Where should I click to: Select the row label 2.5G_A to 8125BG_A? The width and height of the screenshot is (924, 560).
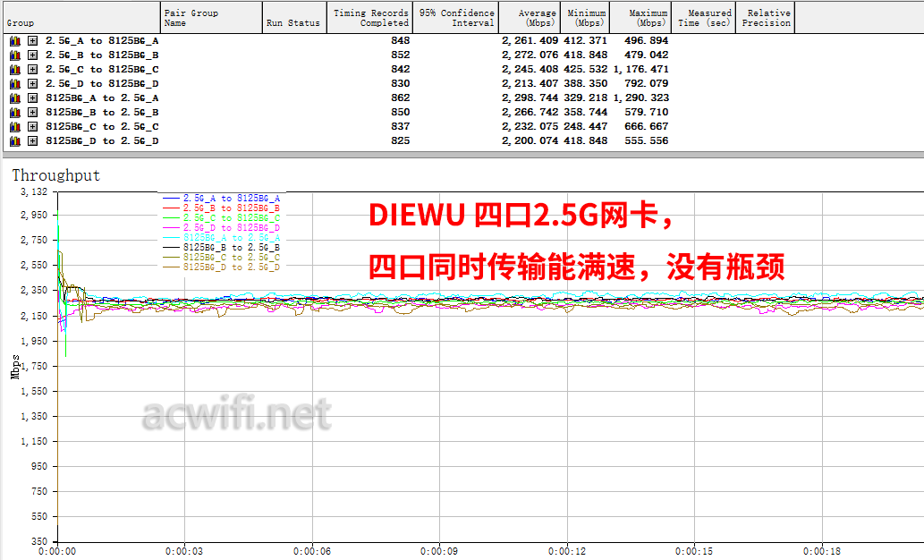pos(102,40)
